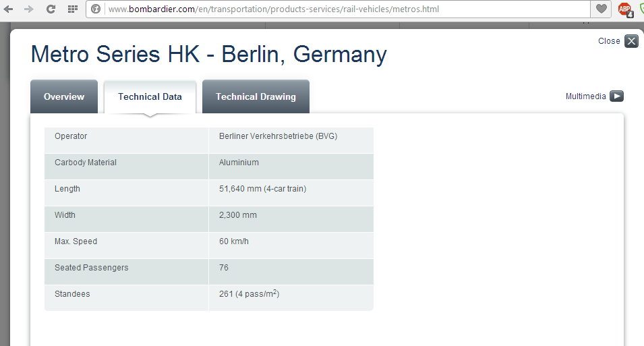Screen dimensions: 644x346
Task: Click the 51,640 mm length value
Action: point(262,189)
